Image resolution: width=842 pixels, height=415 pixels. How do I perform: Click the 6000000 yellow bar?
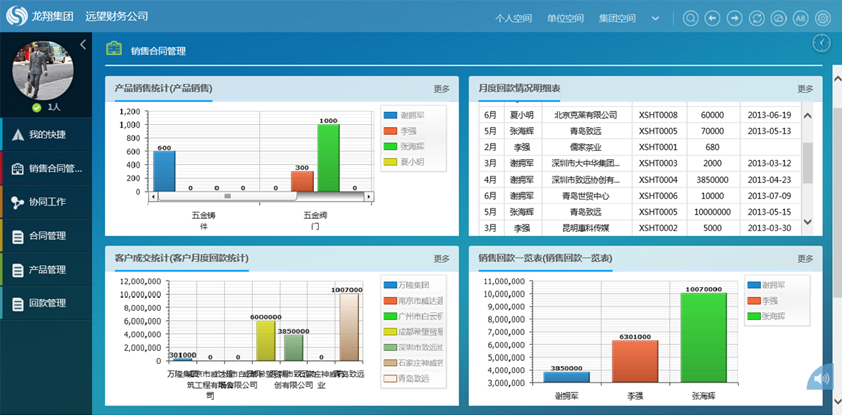265,341
